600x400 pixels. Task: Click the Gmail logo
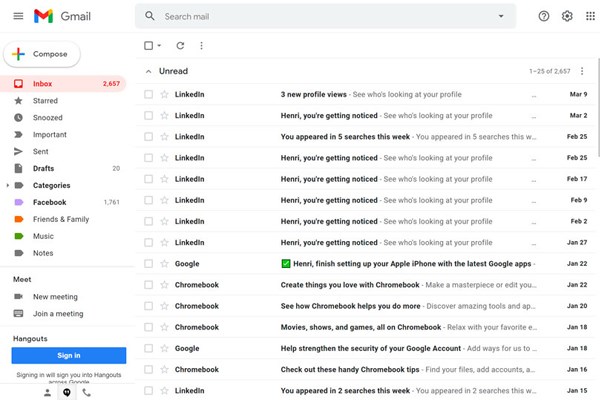point(62,16)
